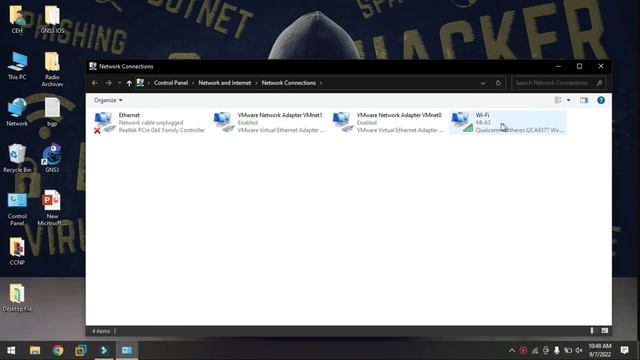Navigate to Network and Internet breadcrumb
Image resolution: width=640 pixels, height=360 pixels.
(x=225, y=83)
